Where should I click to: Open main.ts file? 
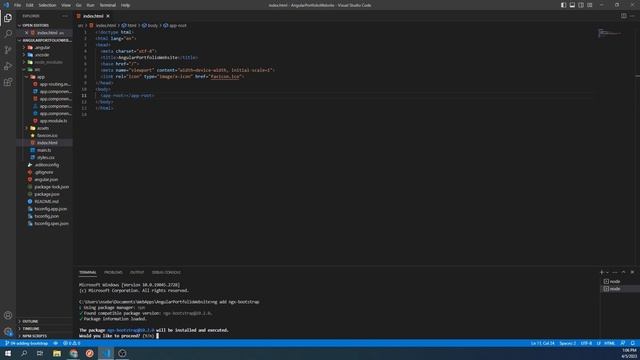[x=44, y=150]
